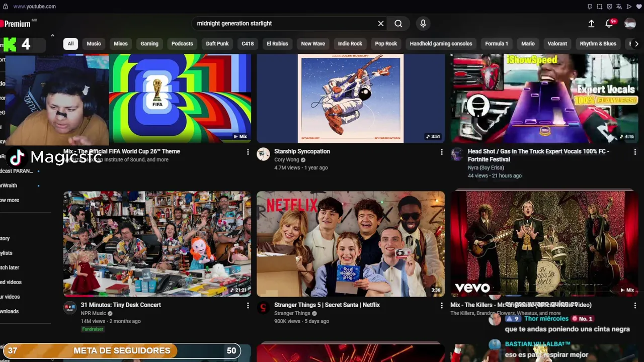Open the page translate icon
This screenshot has width=644, height=362.
619,7
